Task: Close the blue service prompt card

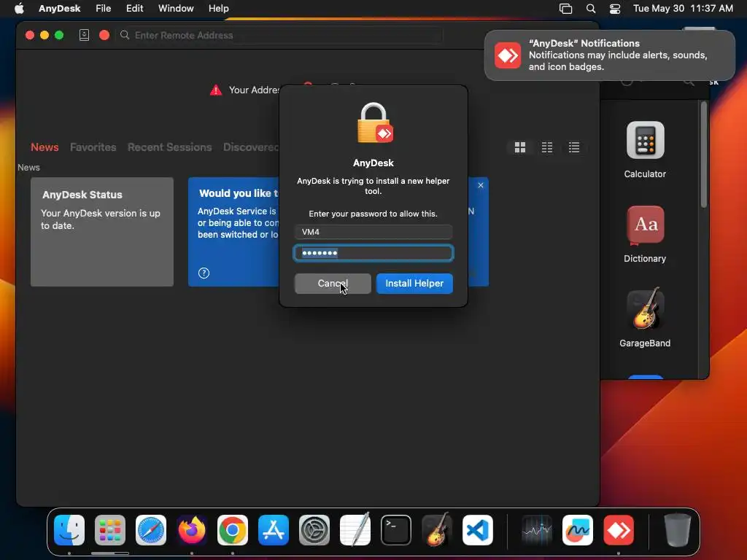Action: tap(481, 185)
